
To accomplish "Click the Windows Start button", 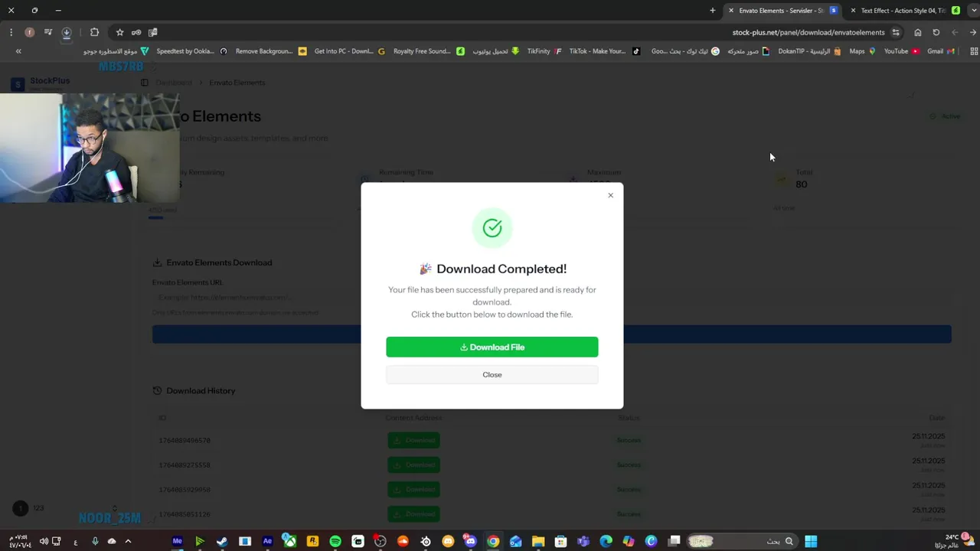I will 811,541.
